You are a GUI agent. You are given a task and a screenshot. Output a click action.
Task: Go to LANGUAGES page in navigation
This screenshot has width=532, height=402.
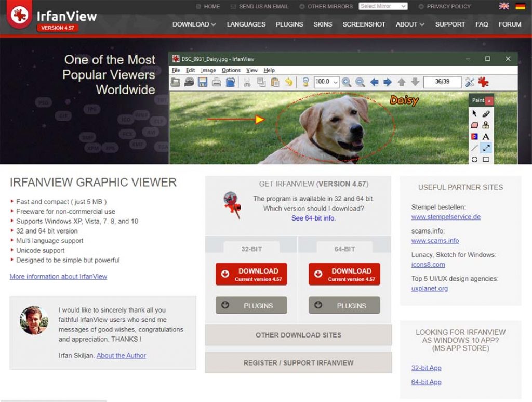(246, 24)
